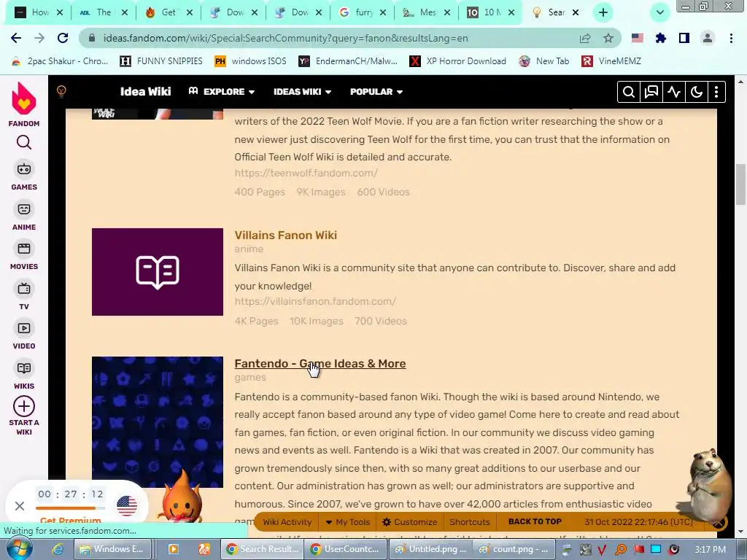The width and height of the screenshot is (747, 560).
Task: Open the Video section in sidebar
Action: [24, 335]
